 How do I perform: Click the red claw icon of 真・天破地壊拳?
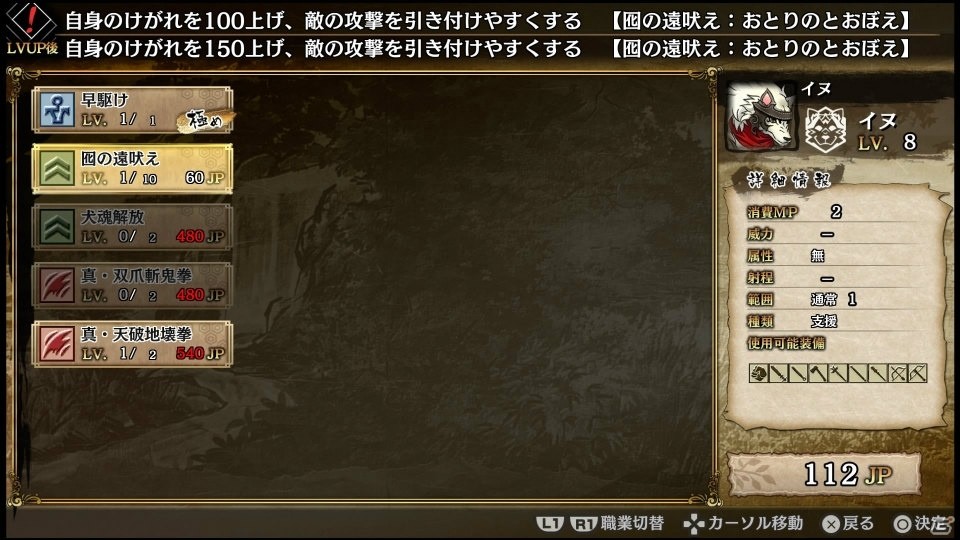pos(58,344)
